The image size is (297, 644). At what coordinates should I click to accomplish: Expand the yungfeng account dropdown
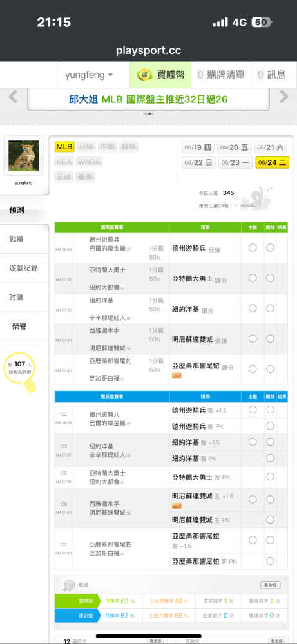(89, 75)
